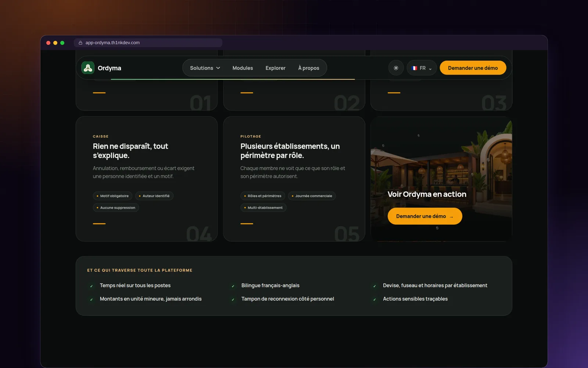Click the yellow macOS minimize button
Image resolution: width=588 pixels, height=368 pixels.
pyautogui.click(x=55, y=43)
